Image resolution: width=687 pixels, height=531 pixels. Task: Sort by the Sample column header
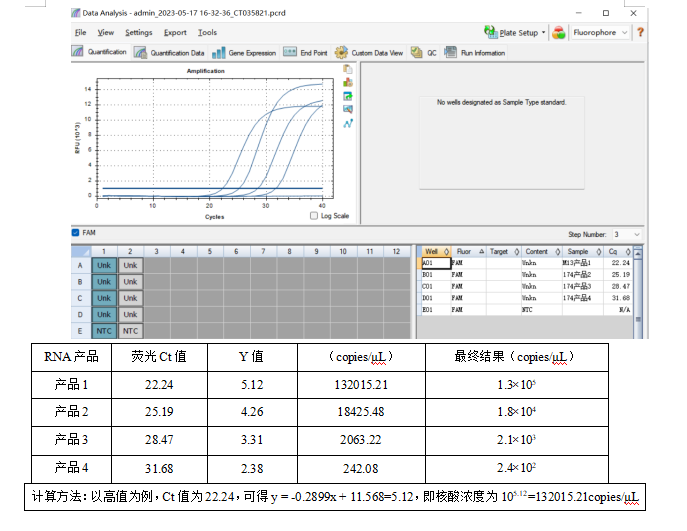pyautogui.click(x=582, y=251)
